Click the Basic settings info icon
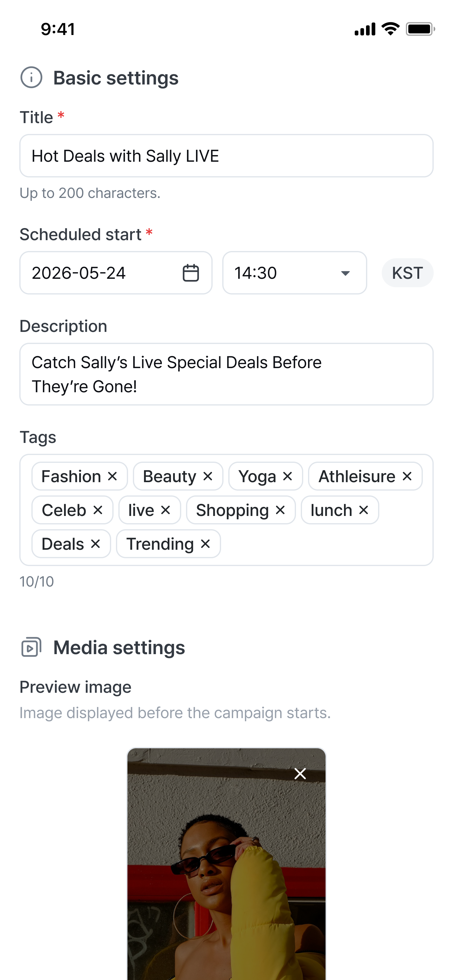 [31, 78]
